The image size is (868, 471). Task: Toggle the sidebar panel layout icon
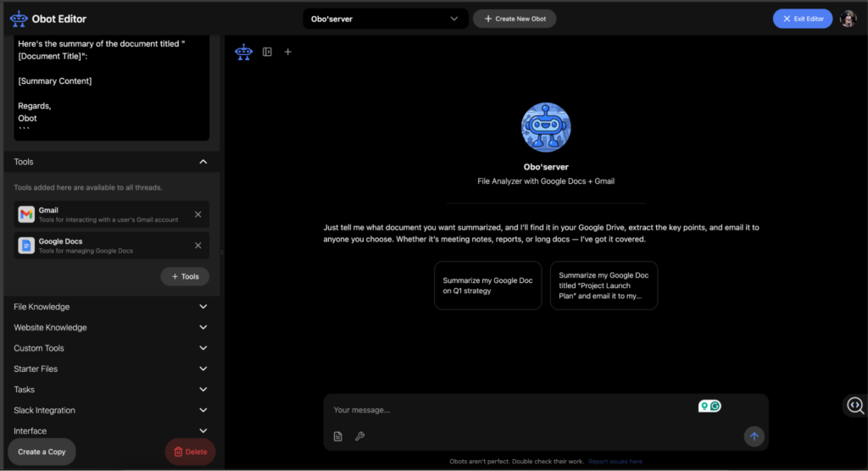pos(267,52)
